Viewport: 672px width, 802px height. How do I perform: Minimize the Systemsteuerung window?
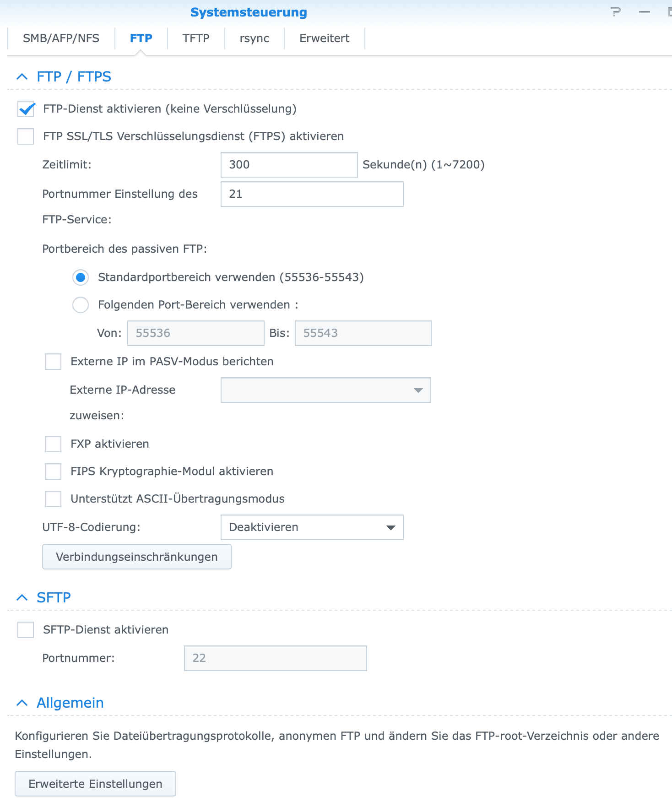[645, 12]
